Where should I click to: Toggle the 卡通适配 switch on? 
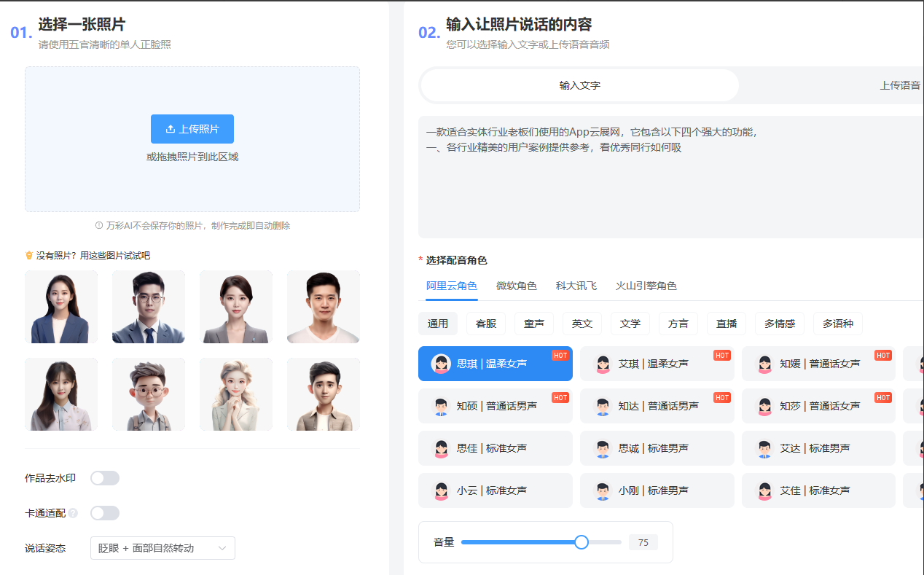[x=105, y=513]
